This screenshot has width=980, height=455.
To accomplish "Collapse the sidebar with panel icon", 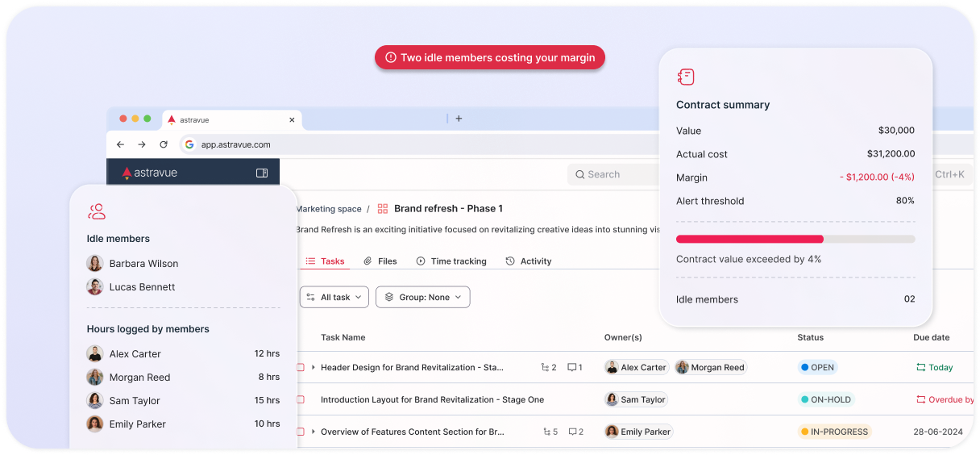I will [x=262, y=173].
